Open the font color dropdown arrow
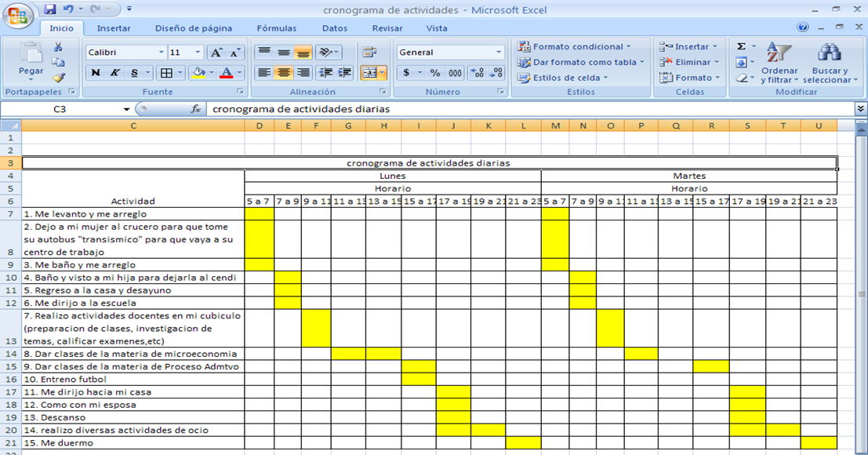 click(240, 72)
